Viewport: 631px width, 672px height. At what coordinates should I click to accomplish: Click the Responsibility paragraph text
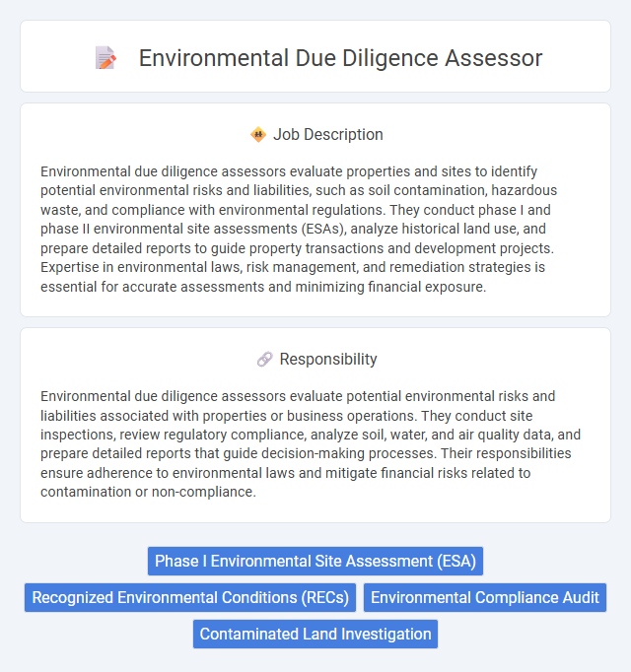coord(311,443)
